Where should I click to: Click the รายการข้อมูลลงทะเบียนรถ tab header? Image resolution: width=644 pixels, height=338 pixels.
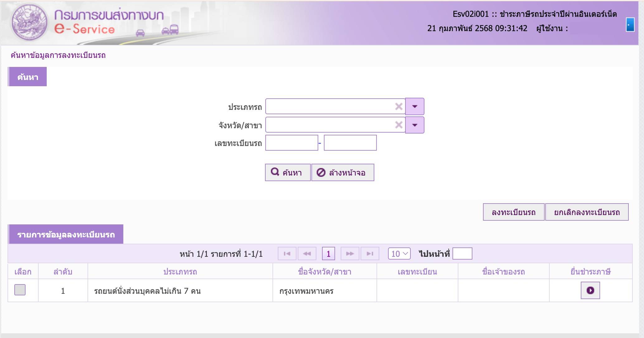(x=66, y=234)
